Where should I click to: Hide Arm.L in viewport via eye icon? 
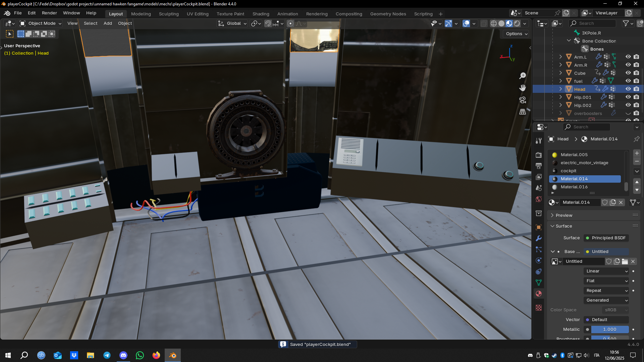click(628, 57)
